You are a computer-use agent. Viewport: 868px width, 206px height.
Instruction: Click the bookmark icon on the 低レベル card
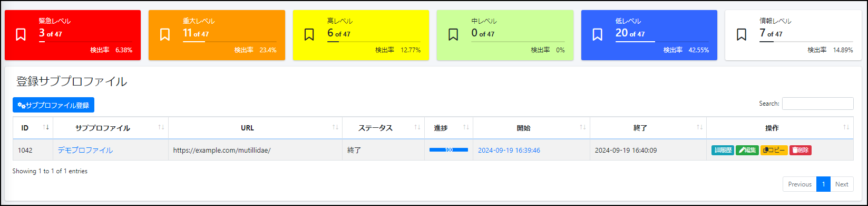click(x=598, y=35)
